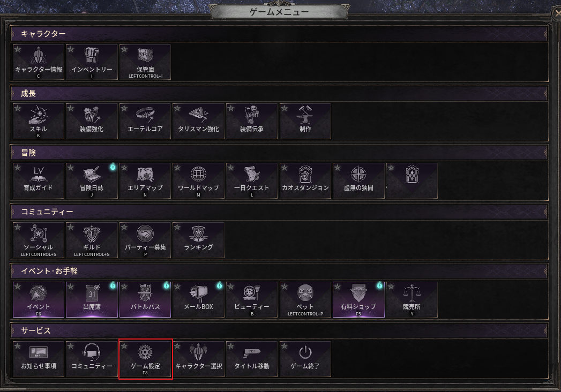Toggle favorite star on ランキング tile
The width and height of the screenshot is (561, 392).
pyautogui.click(x=178, y=227)
